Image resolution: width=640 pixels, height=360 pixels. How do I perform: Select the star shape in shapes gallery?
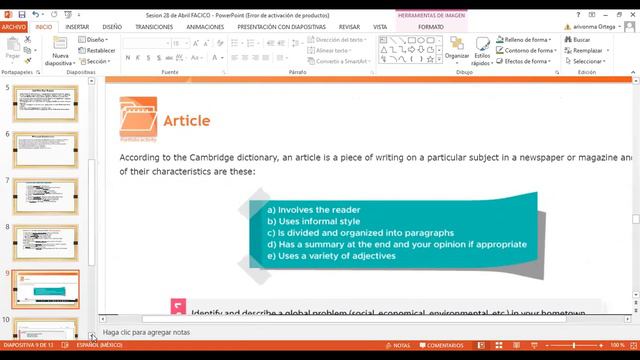[430, 60]
